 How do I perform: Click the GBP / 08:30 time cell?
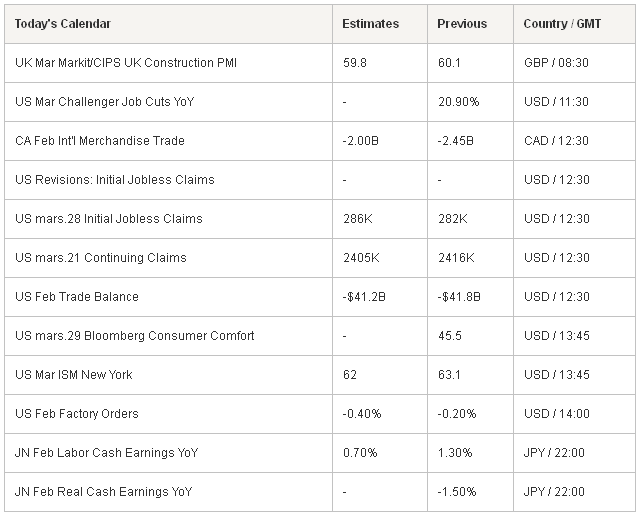(556, 63)
